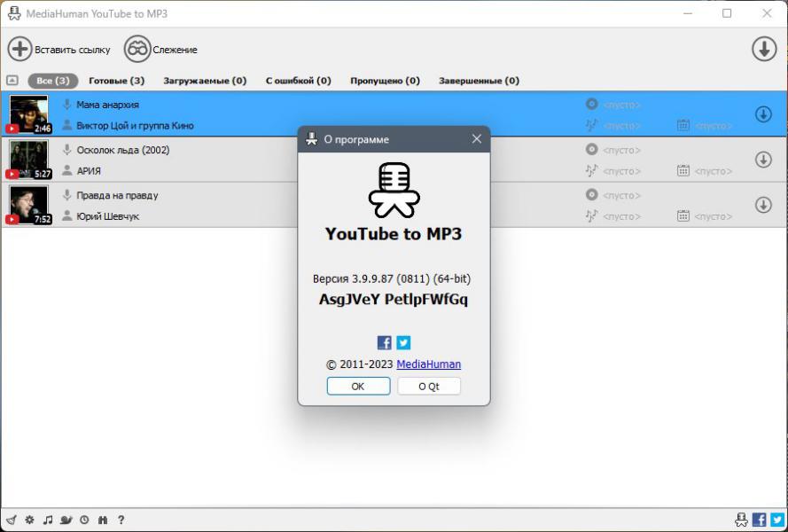Minimize the MediaHuman YouTube to MP3 window
788x532 pixels.
[x=688, y=13]
